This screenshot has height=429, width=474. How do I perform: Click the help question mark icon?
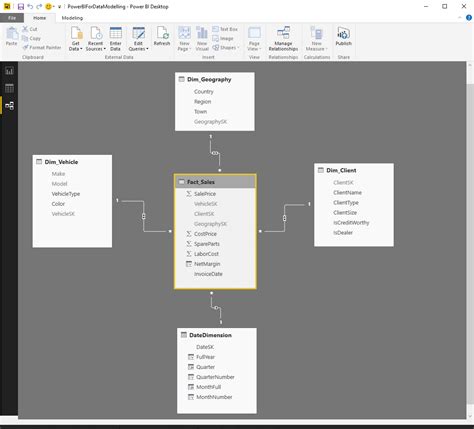(x=469, y=18)
